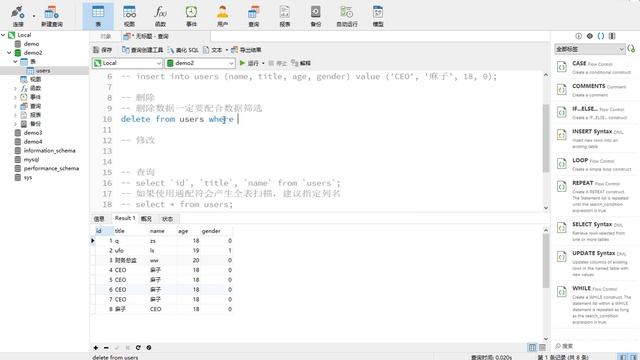Click 导出结果 to export results
This screenshot has width=640, height=360.
pos(246,50)
